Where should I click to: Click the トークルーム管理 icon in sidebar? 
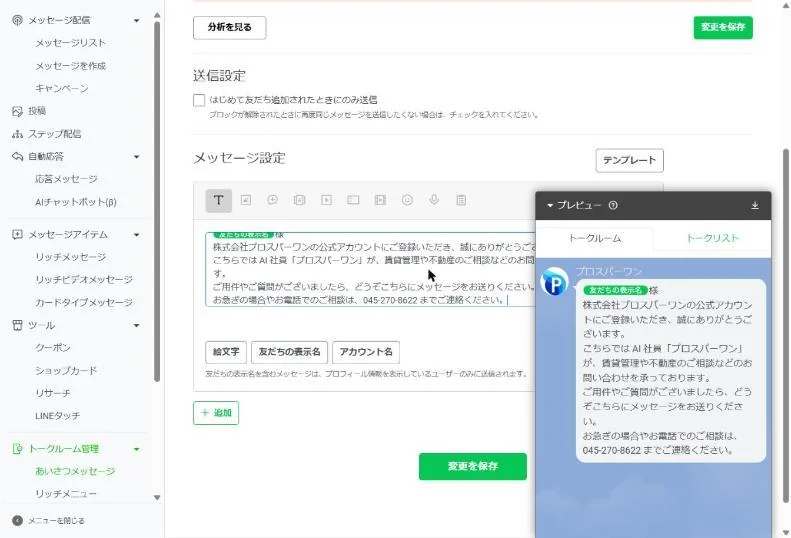pyautogui.click(x=17, y=449)
